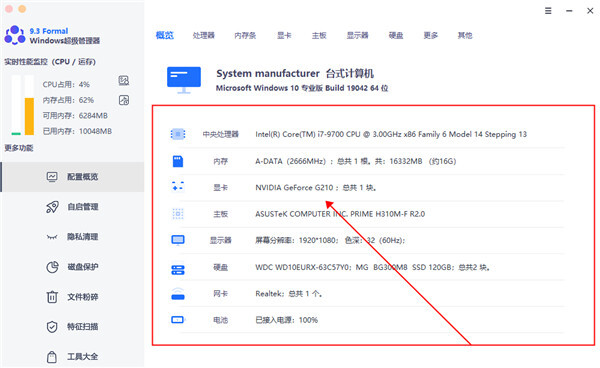Click the A-DATA (2666MHz) memory text
This screenshot has width=600, height=368.
355,161
